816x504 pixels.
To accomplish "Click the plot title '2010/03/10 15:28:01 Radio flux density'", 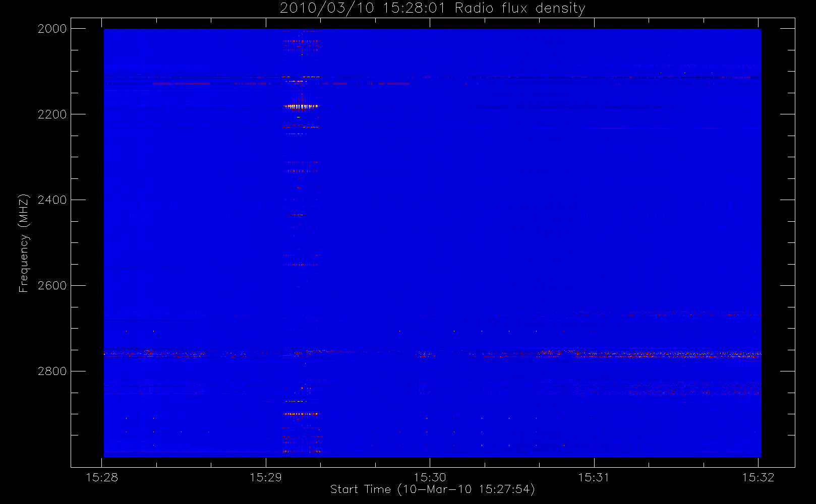I will pyautogui.click(x=433, y=9).
